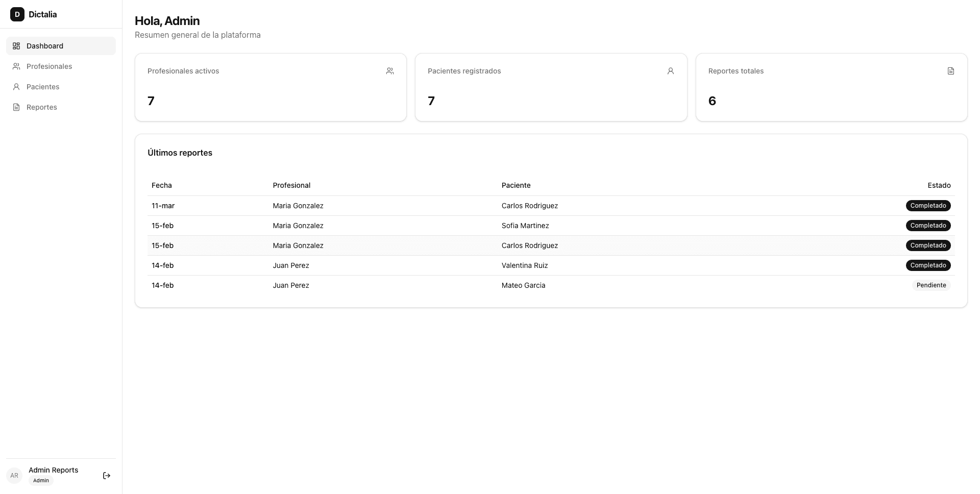Image resolution: width=980 pixels, height=494 pixels.
Task: Click the Pacientes person icon in sidebar
Action: (16, 87)
